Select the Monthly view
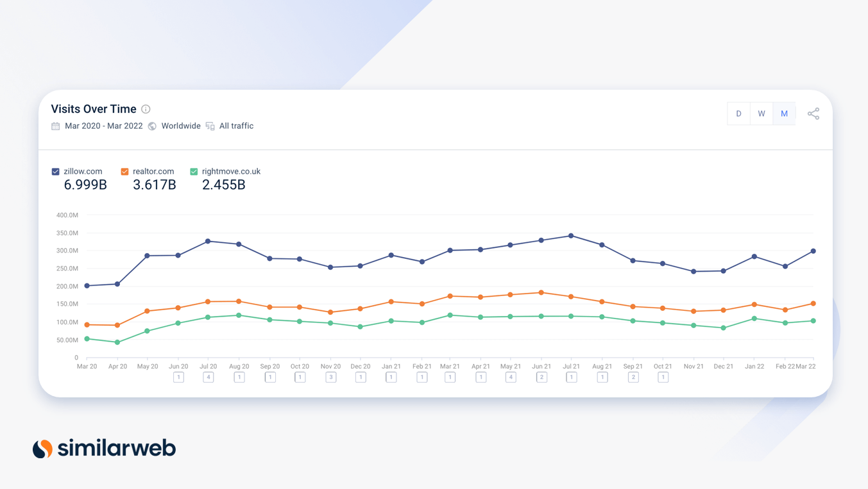This screenshot has height=489, width=868. click(x=784, y=113)
